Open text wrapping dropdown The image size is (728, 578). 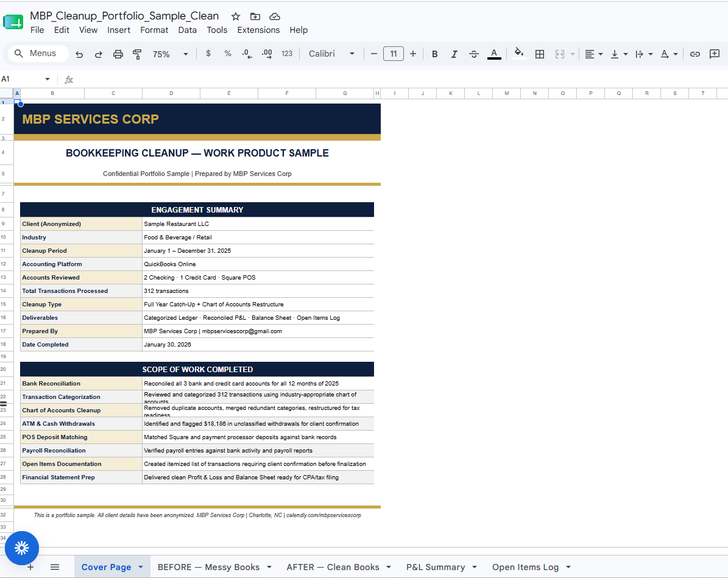click(644, 54)
